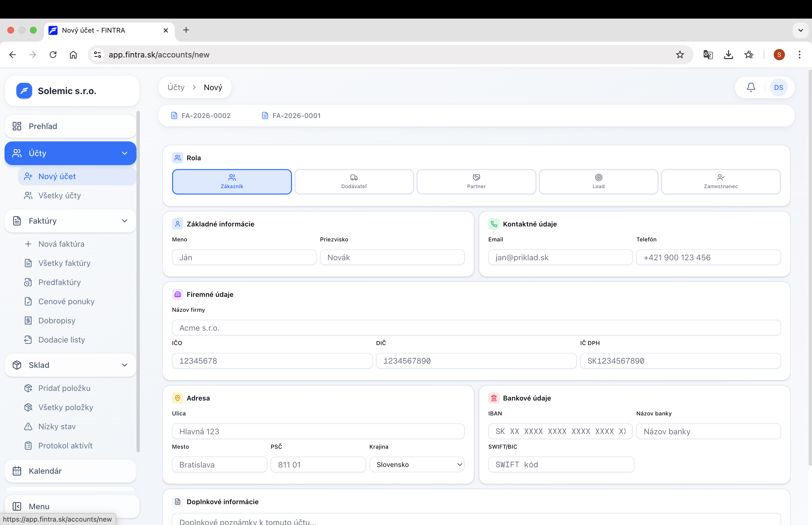Click the browser downloads icon
Viewport: 812px width, 525px height.
[729, 55]
